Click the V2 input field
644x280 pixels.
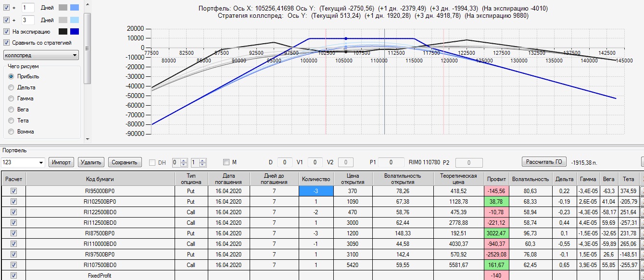click(x=346, y=162)
